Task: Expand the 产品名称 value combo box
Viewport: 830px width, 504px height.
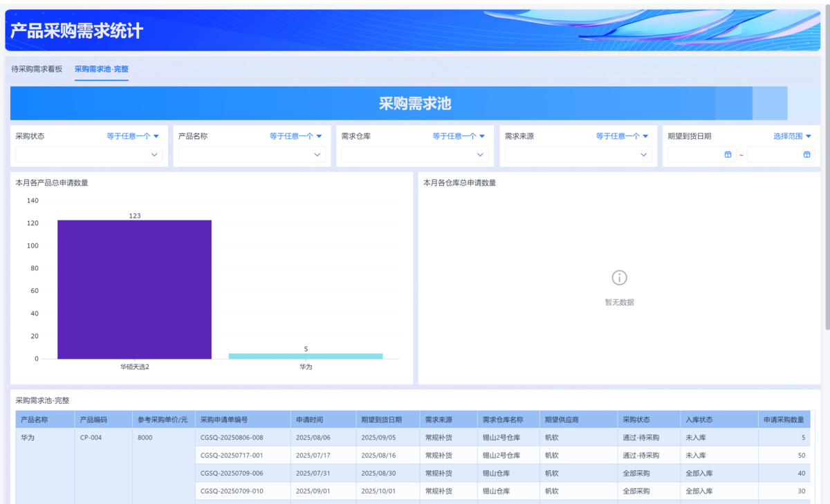Action: point(252,155)
